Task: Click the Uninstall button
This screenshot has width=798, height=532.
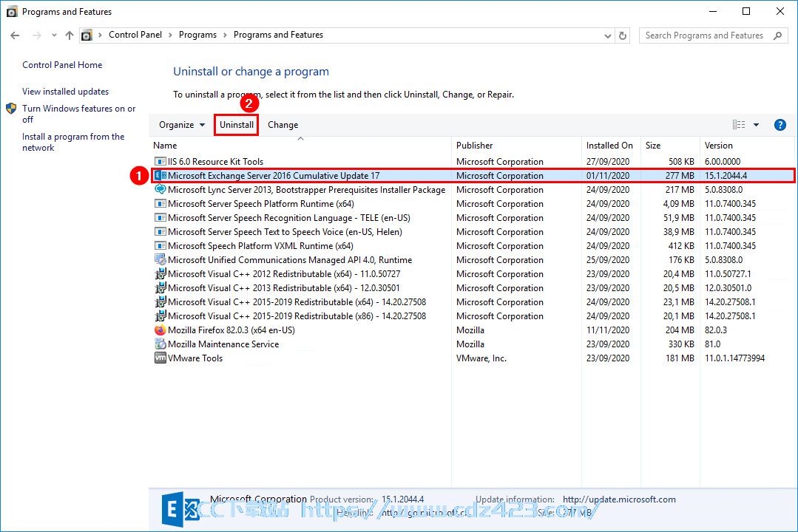Action: (237, 125)
